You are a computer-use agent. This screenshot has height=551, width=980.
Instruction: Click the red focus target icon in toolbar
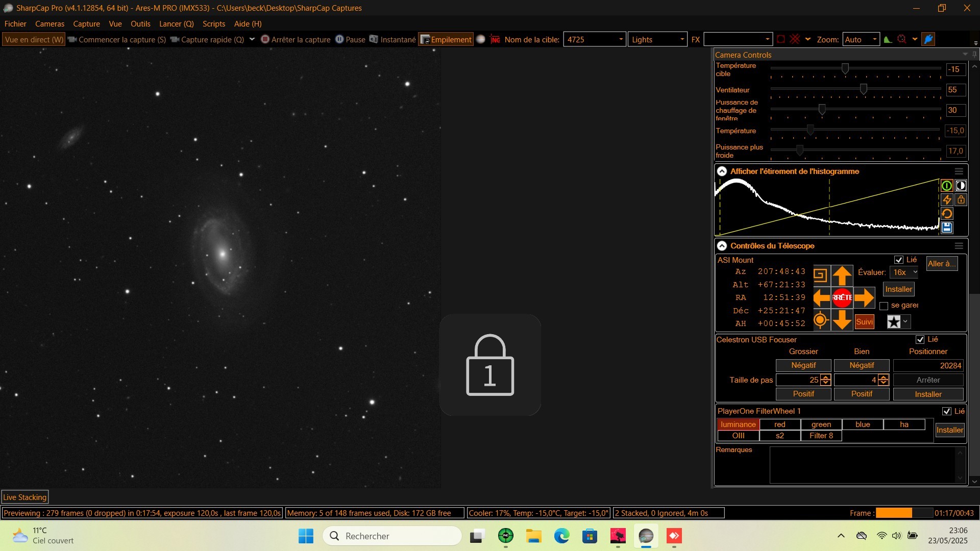click(902, 39)
